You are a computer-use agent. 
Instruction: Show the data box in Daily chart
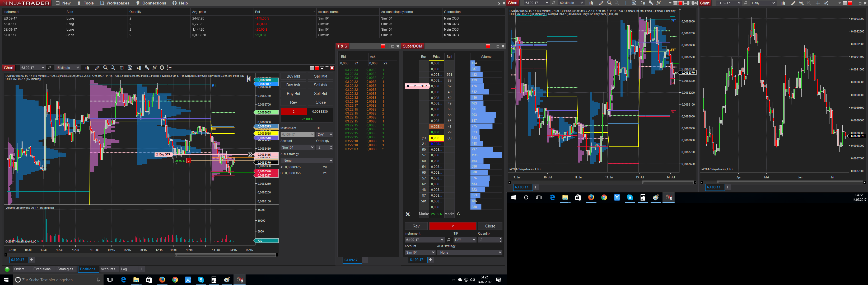tap(826, 3)
